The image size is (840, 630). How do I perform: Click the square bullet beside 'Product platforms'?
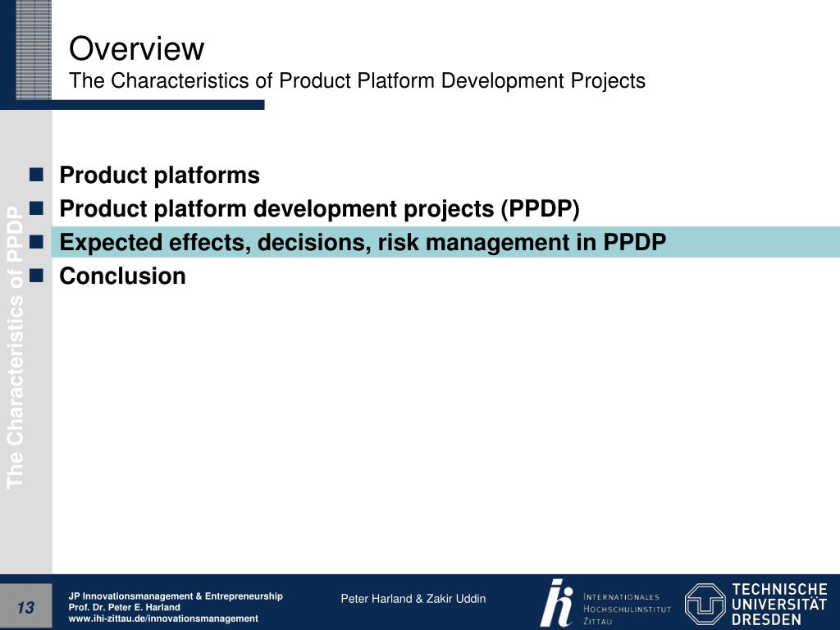(36, 175)
